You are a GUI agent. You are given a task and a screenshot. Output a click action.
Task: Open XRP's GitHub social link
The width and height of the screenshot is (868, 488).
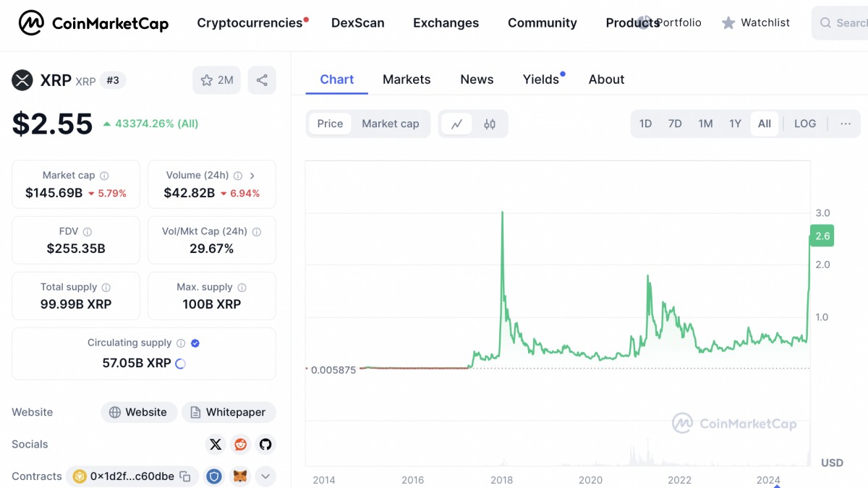(265, 445)
